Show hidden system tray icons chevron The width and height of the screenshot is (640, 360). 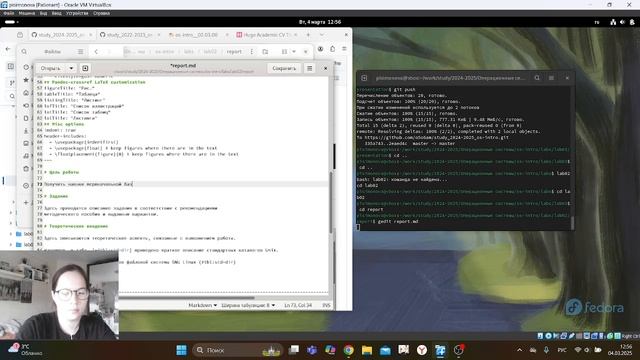coord(519,350)
